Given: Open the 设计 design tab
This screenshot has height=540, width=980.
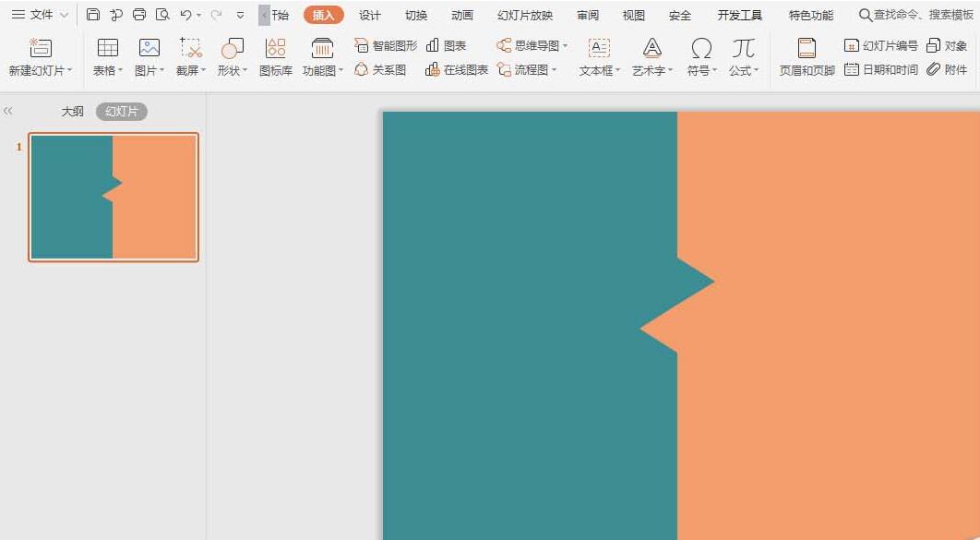Looking at the screenshot, I should [x=370, y=15].
